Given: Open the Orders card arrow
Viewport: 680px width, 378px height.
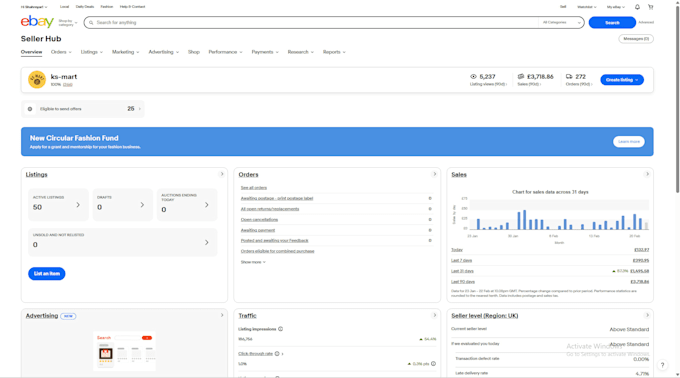Looking at the screenshot, I should [434, 174].
